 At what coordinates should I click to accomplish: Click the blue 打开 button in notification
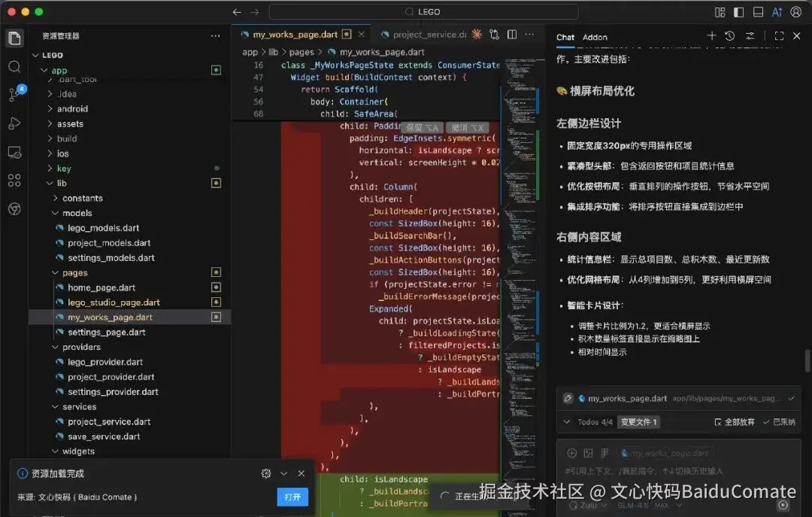click(292, 497)
